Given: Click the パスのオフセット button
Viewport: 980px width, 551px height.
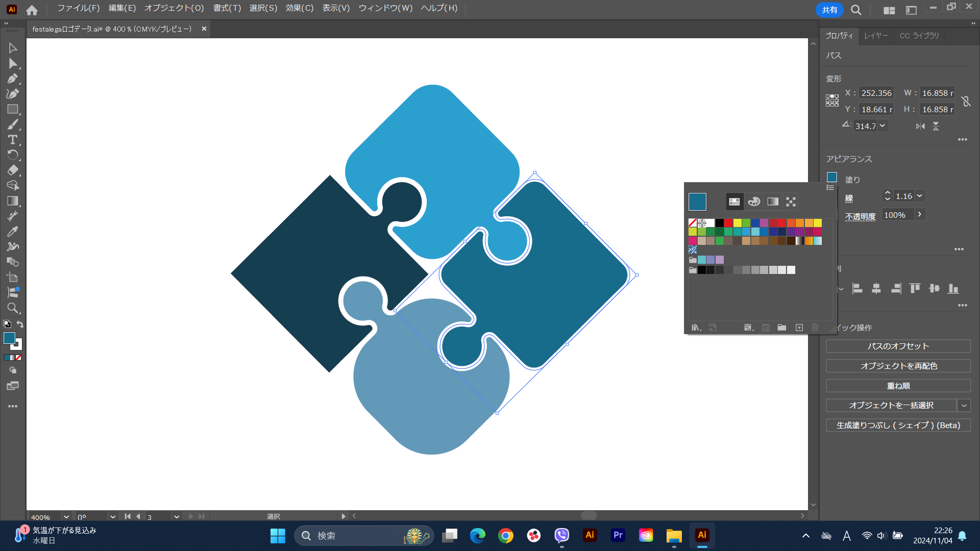Looking at the screenshot, I should [x=898, y=346].
